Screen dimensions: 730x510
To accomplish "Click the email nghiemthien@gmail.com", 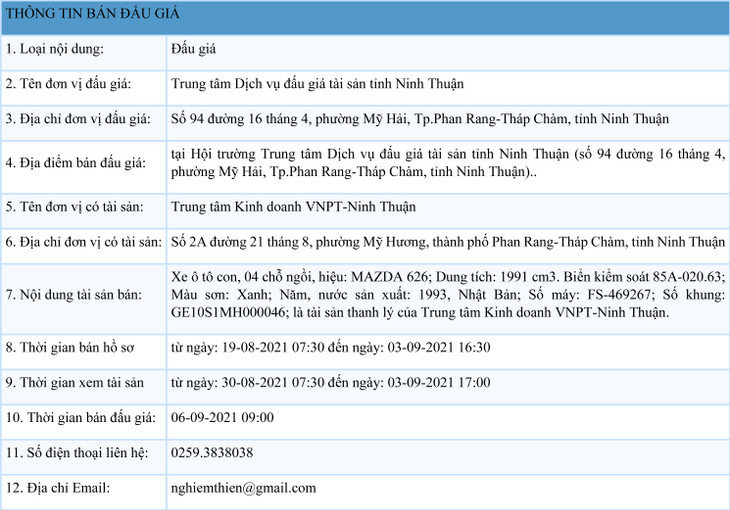I will click(243, 488).
